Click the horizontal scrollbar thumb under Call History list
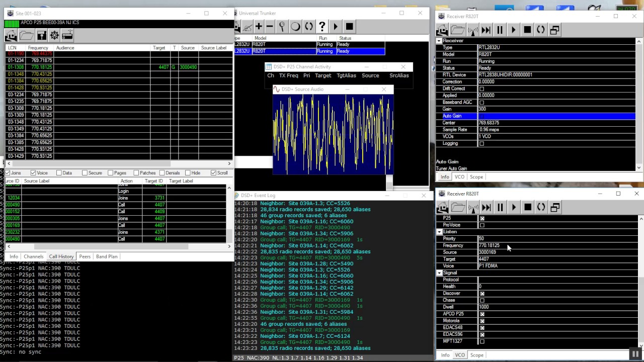This screenshot has height=362, width=644. click(111, 246)
